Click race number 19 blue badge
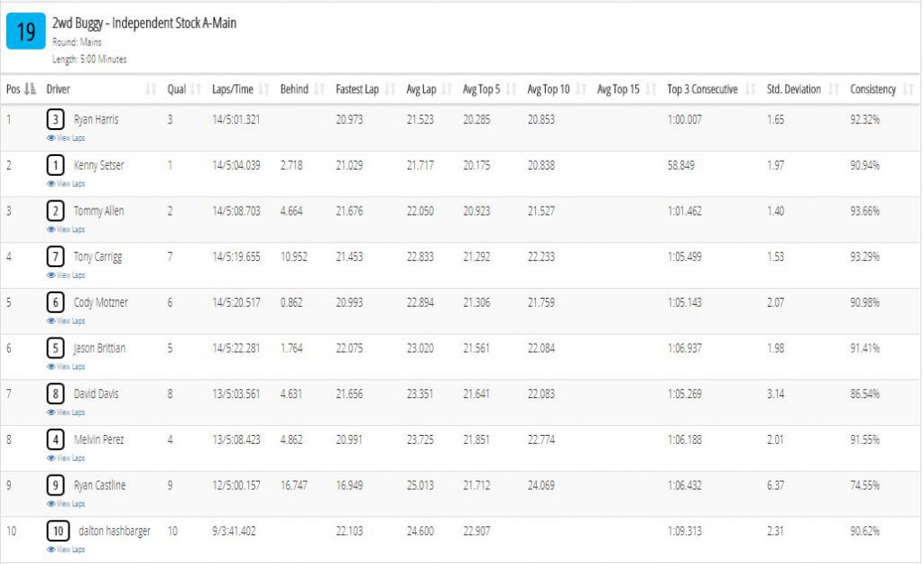Screen dimensions: 924x564 pyautogui.click(x=26, y=32)
